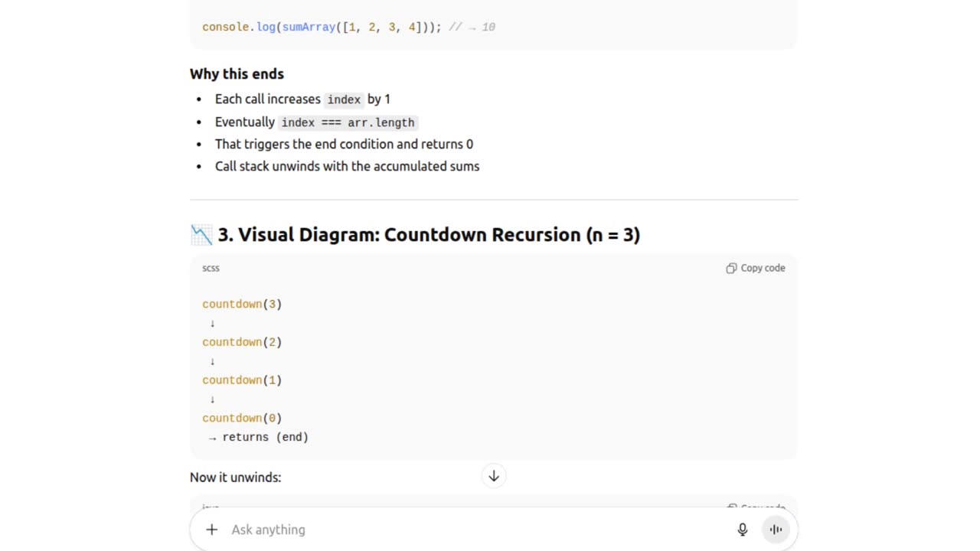This screenshot has height=551, width=980.
Task: Click the scss language label
Action: 211,268
